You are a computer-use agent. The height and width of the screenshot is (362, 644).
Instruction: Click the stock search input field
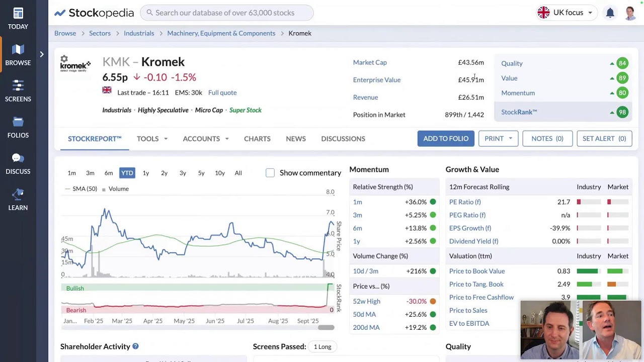(226, 13)
